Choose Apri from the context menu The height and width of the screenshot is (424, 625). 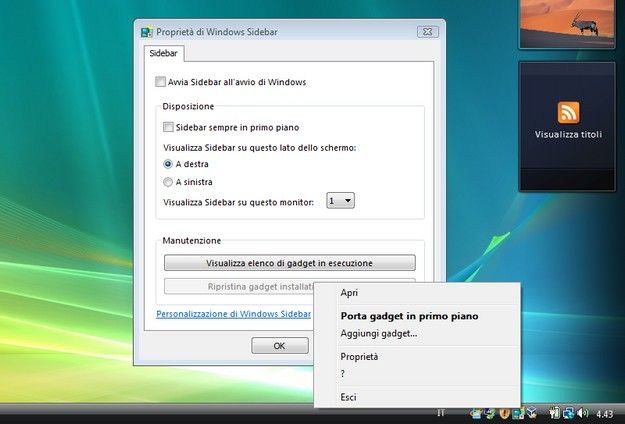(349, 293)
